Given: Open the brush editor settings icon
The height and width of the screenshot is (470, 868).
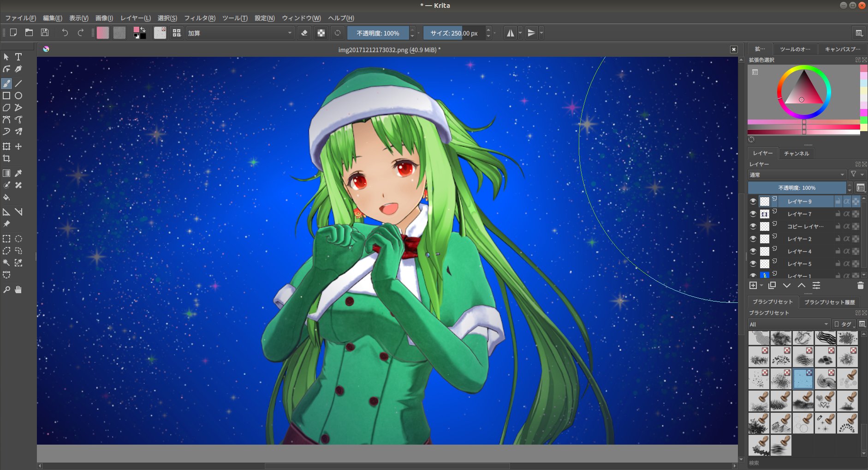Looking at the screenshot, I should 160,33.
